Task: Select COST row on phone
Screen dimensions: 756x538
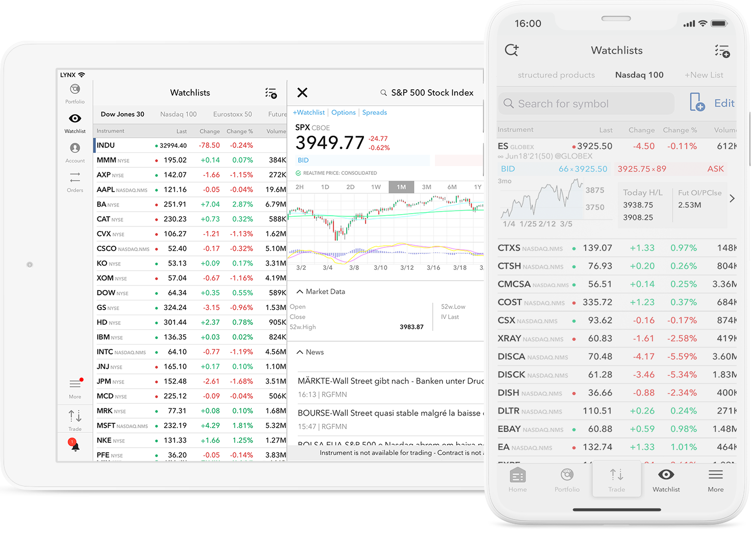Action: click(617, 302)
